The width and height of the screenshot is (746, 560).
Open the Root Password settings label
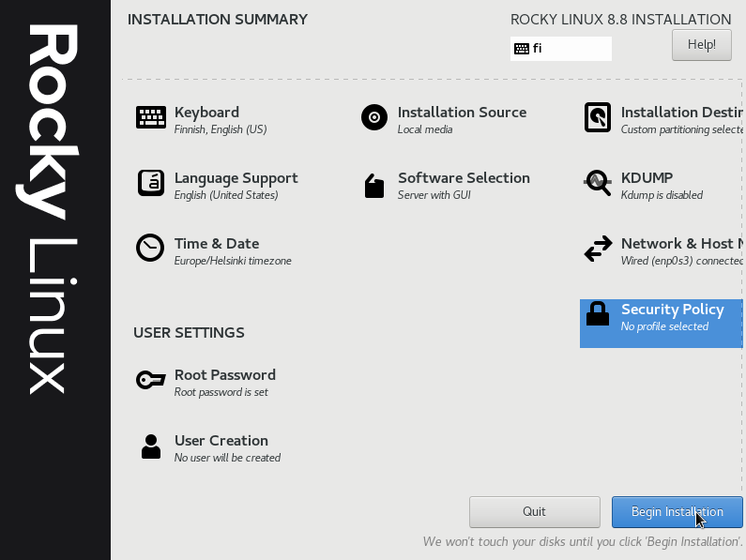(225, 375)
